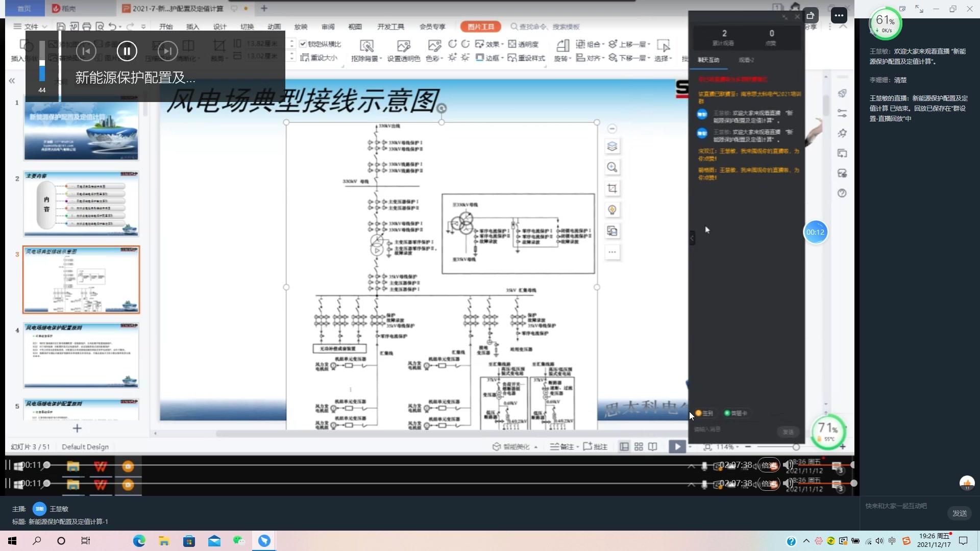Screen dimensions: 980x551
Task: Open the 色彩 dropdown
Action: (x=434, y=51)
